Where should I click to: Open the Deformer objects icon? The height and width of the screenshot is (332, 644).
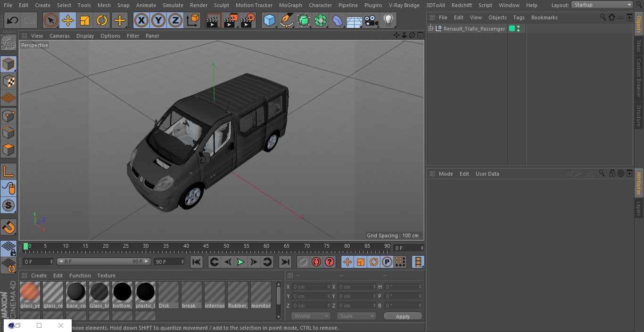338,20
